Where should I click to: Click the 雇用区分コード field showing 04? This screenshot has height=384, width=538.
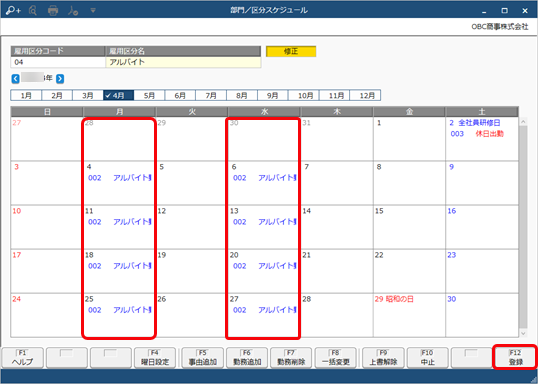pos(58,62)
